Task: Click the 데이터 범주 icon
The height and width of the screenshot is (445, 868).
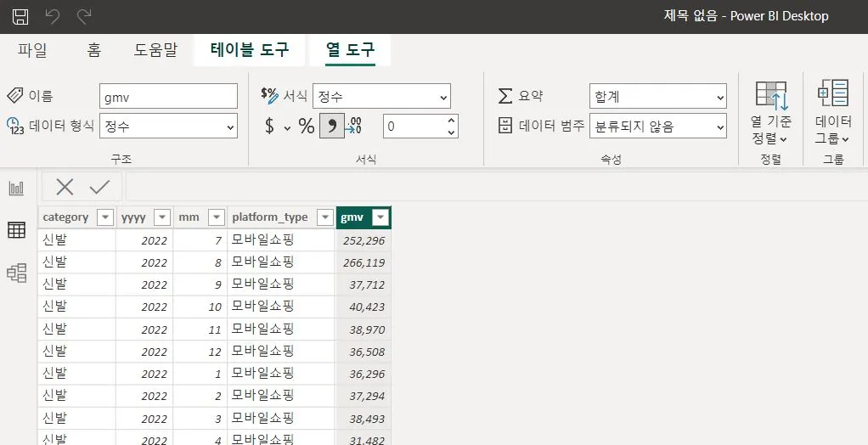Action: point(504,126)
